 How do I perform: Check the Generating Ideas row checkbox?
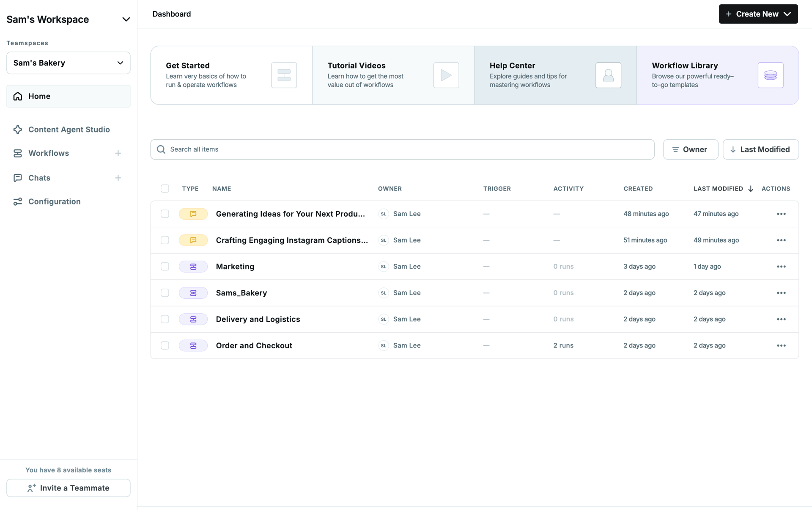tap(165, 214)
